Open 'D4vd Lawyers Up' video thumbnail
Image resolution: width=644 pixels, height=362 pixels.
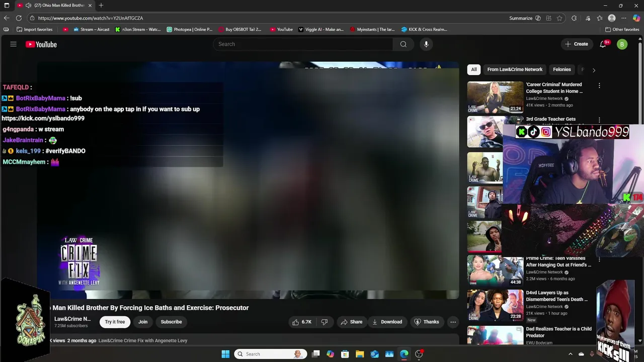coord(495,305)
